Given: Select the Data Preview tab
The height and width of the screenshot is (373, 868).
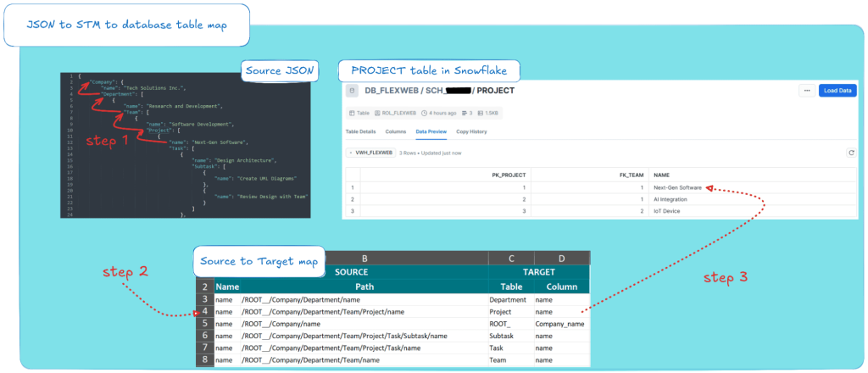Looking at the screenshot, I should click(431, 131).
